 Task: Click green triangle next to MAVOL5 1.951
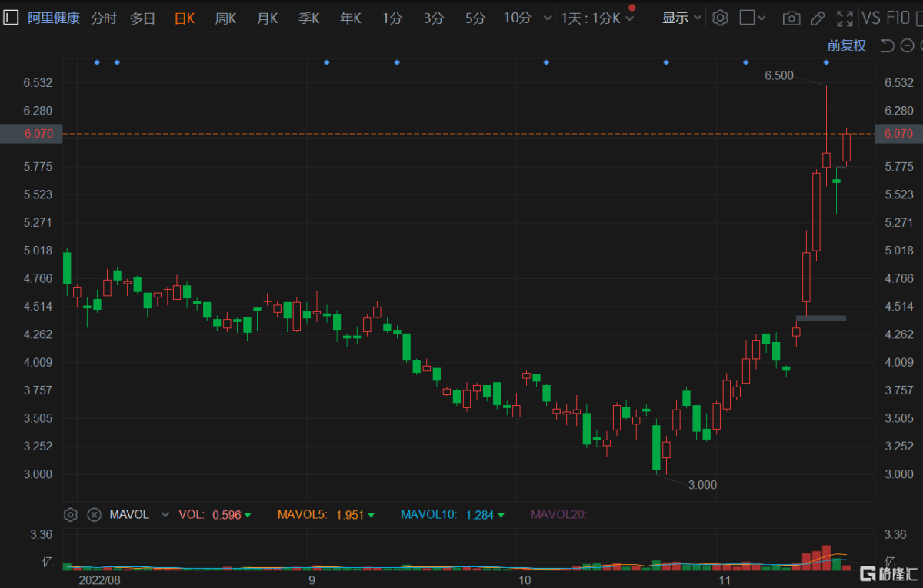[372, 515]
